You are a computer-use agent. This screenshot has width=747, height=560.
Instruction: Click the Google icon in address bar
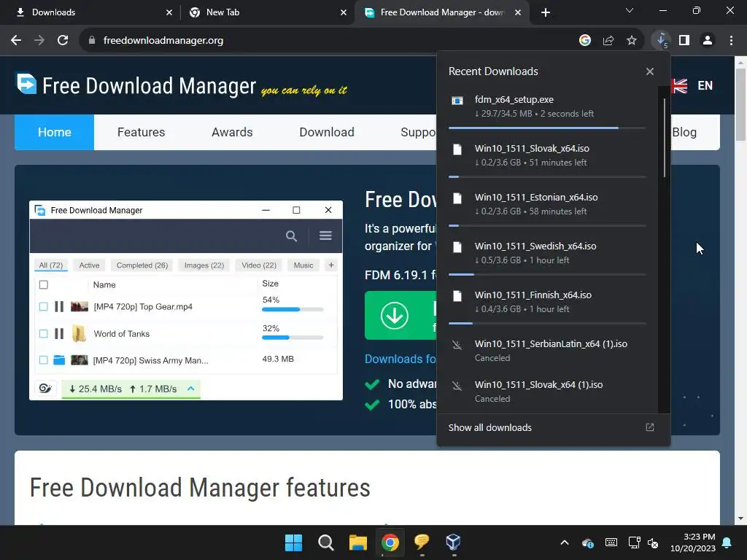[585, 41]
